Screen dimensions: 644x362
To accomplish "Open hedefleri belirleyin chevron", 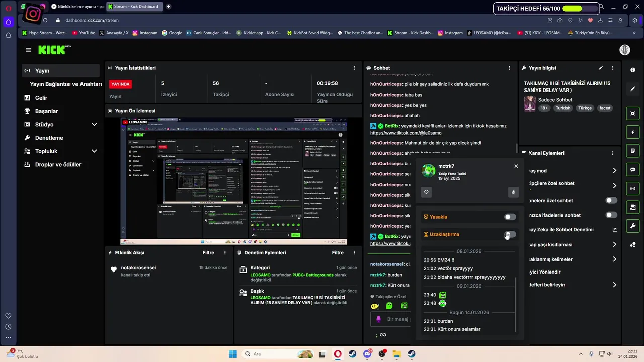I will (x=614, y=285).
